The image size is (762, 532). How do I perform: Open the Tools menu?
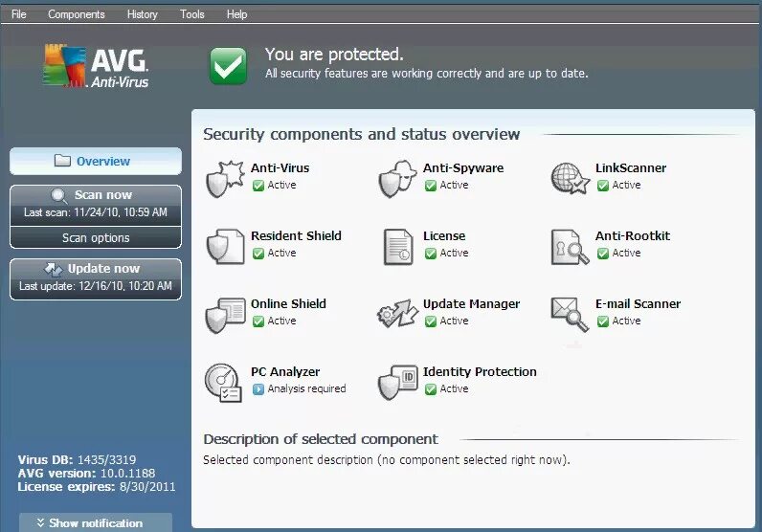[x=192, y=14]
